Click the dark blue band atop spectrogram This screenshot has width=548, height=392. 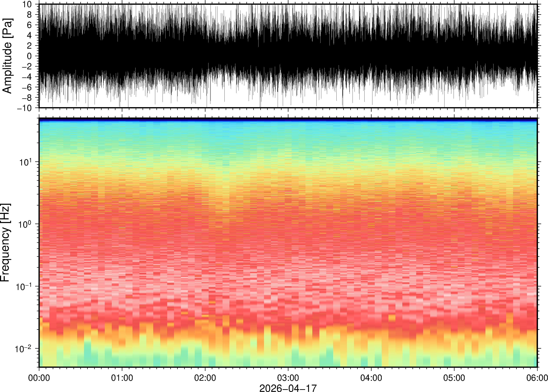point(288,119)
